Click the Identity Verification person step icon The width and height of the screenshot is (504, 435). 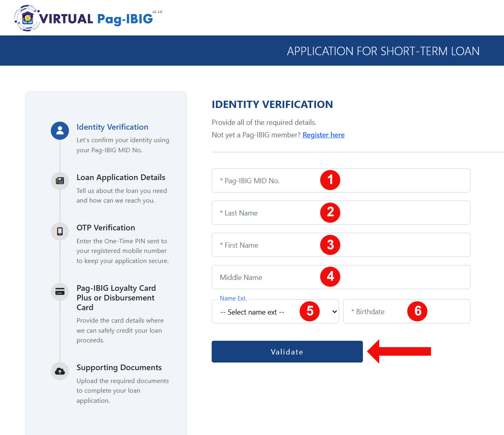60,130
